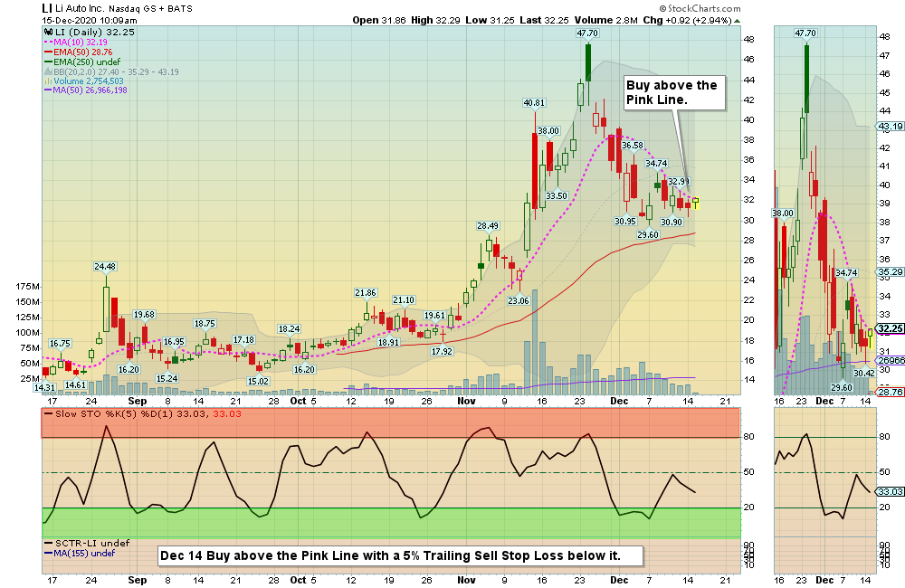Click the 14.61 price low label
905x588 pixels.
point(75,384)
